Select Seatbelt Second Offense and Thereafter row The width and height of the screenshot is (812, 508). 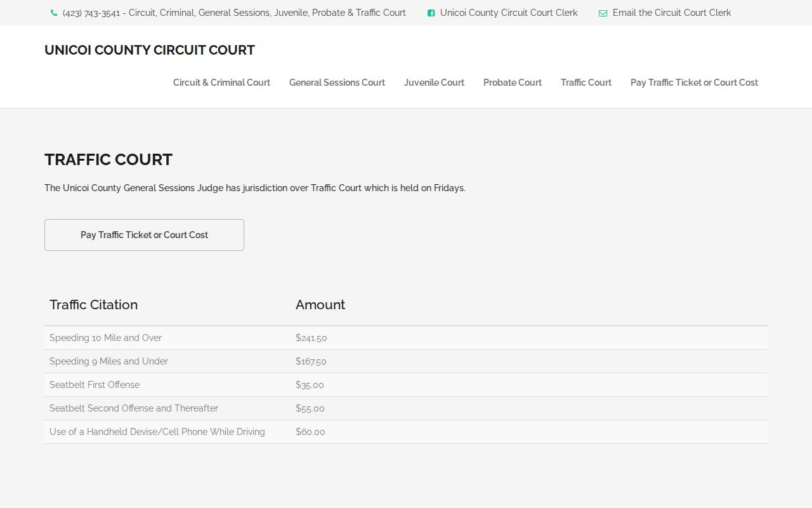click(x=406, y=408)
